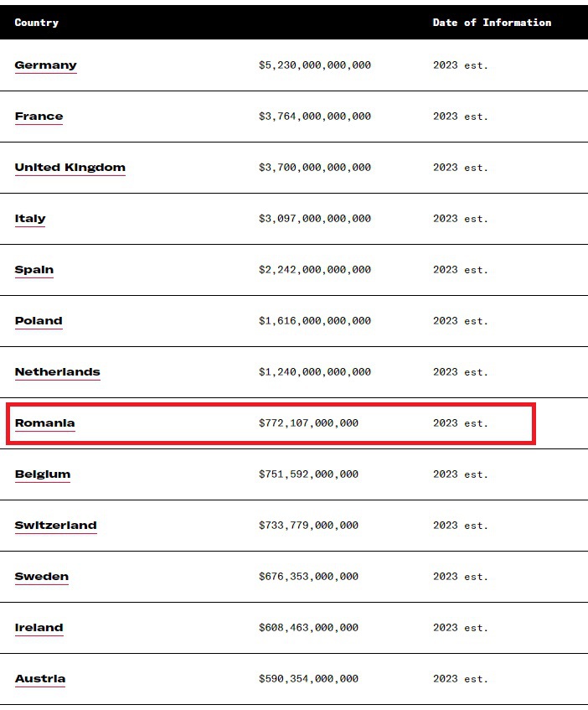Click the Date of Information header

(x=492, y=23)
